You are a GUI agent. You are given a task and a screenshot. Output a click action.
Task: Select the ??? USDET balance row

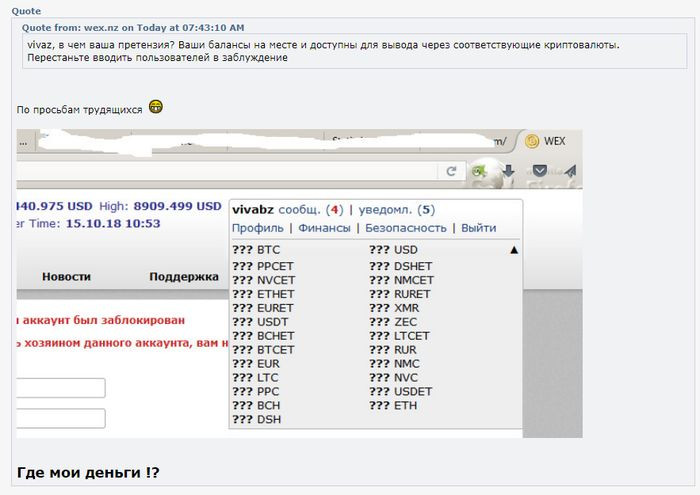click(x=400, y=392)
